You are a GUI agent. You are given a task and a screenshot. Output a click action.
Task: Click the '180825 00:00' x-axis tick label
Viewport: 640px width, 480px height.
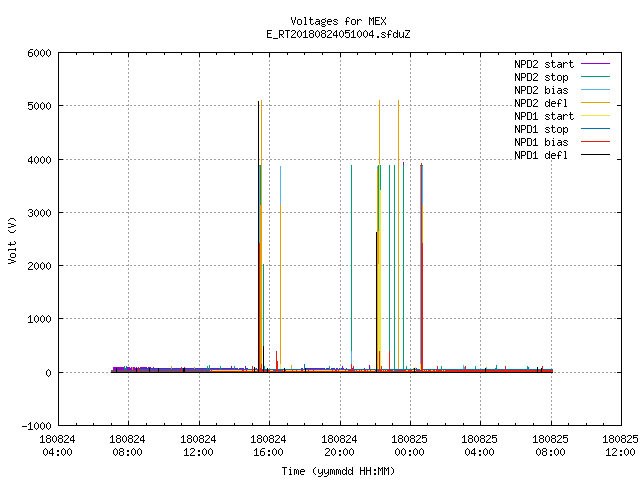coord(409,446)
